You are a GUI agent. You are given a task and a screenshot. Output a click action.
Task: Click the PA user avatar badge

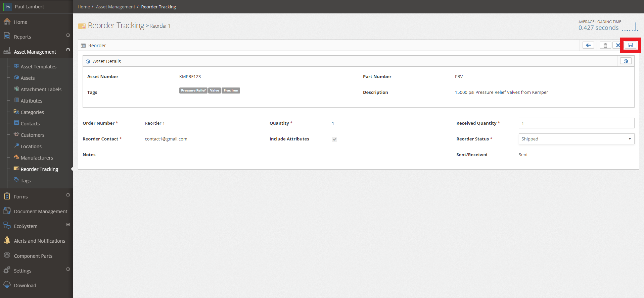(x=8, y=7)
